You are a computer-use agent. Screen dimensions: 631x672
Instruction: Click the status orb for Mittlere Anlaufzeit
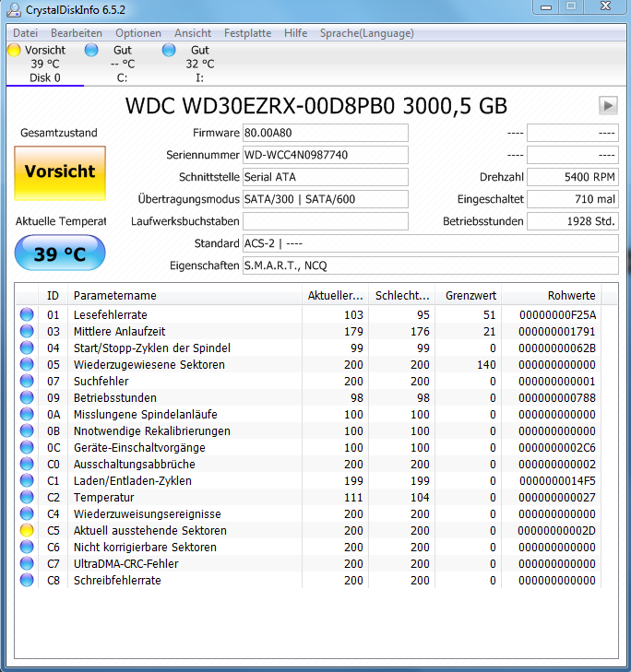27,331
